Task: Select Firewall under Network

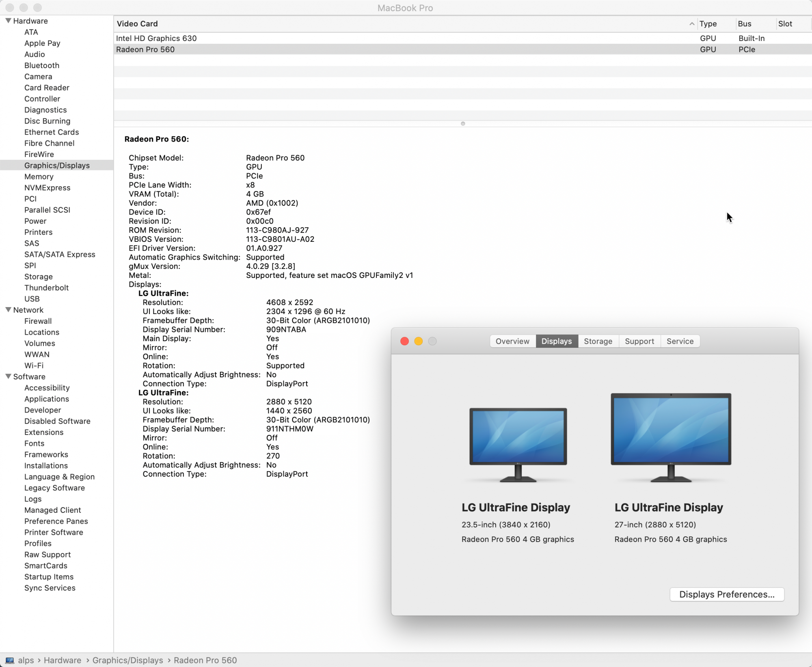Action: pos(38,321)
